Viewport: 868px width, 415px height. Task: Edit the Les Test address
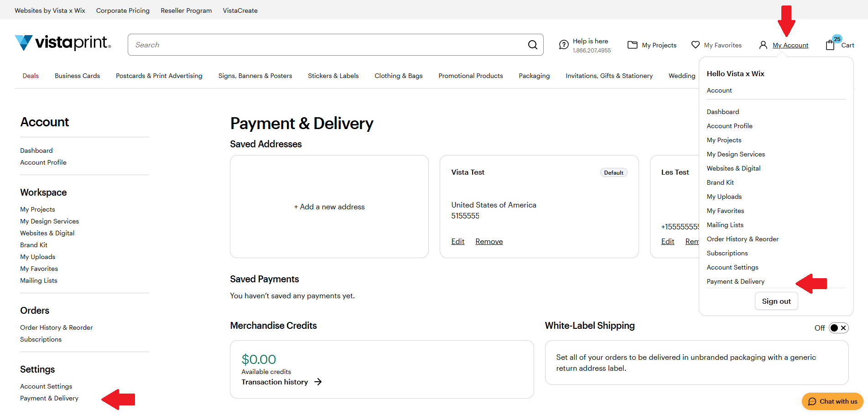(667, 241)
